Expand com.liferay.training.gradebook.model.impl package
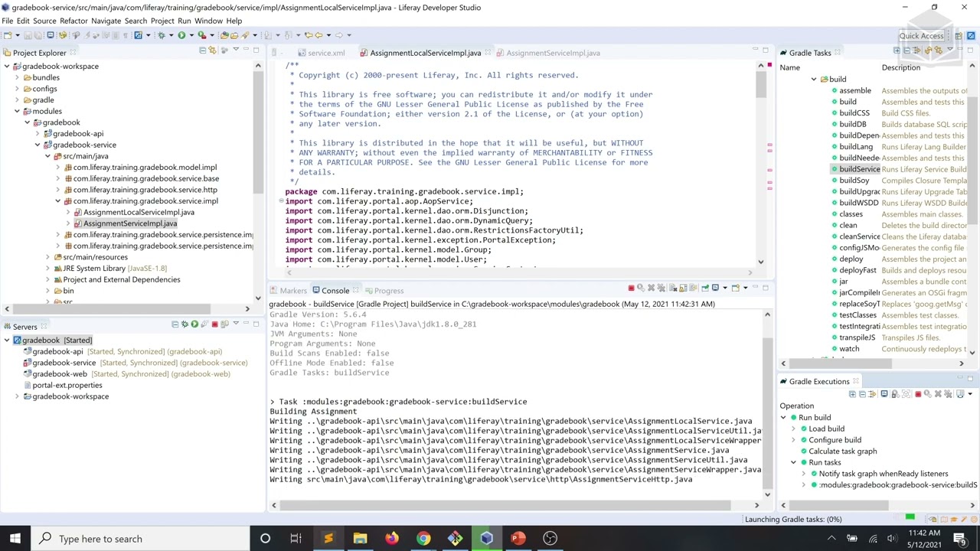The width and height of the screenshot is (980, 551). [57, 168]
